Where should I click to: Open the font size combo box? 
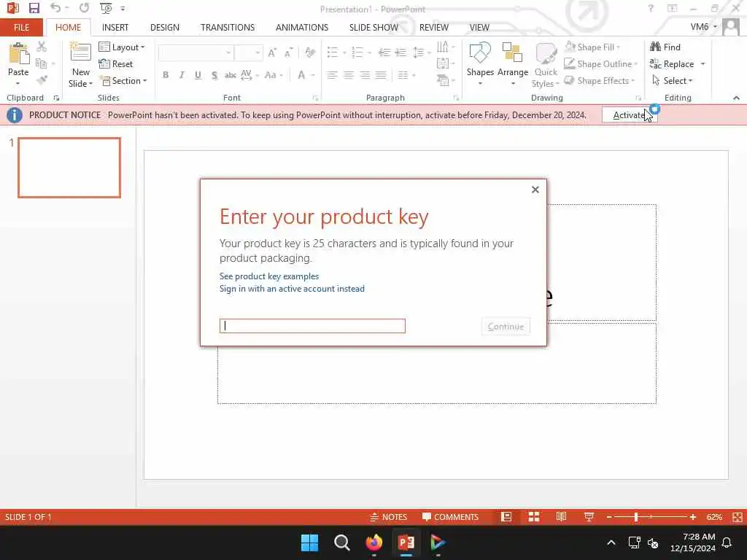248,52
